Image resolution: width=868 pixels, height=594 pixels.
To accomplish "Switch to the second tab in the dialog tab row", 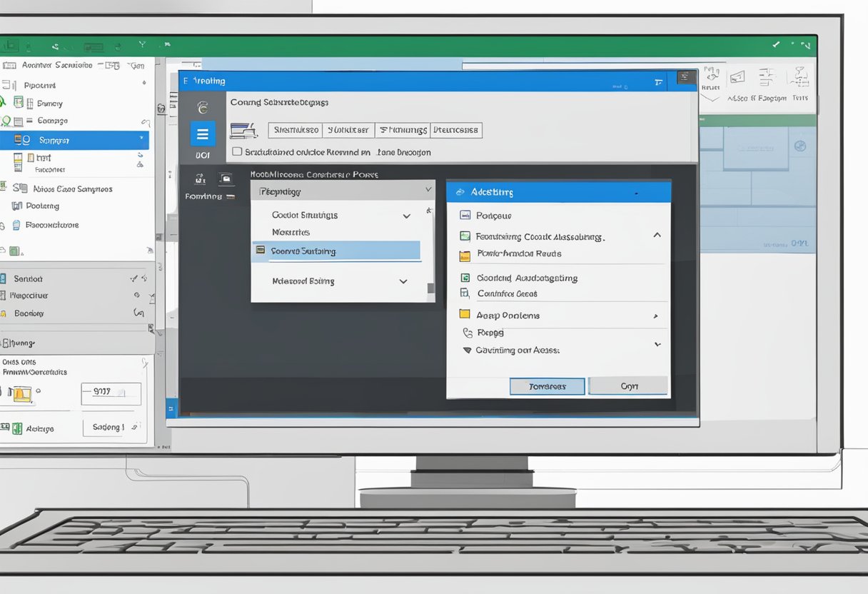I will click(349, 130).
